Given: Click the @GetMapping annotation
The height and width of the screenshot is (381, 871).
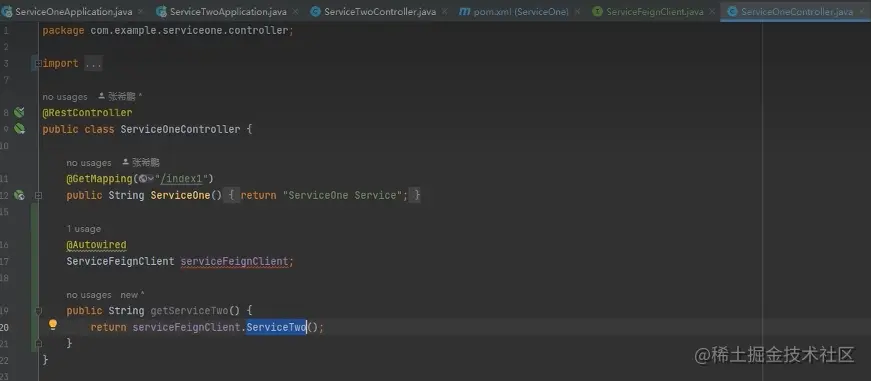Looking at the screenshot, I should (x=99, y=179).
